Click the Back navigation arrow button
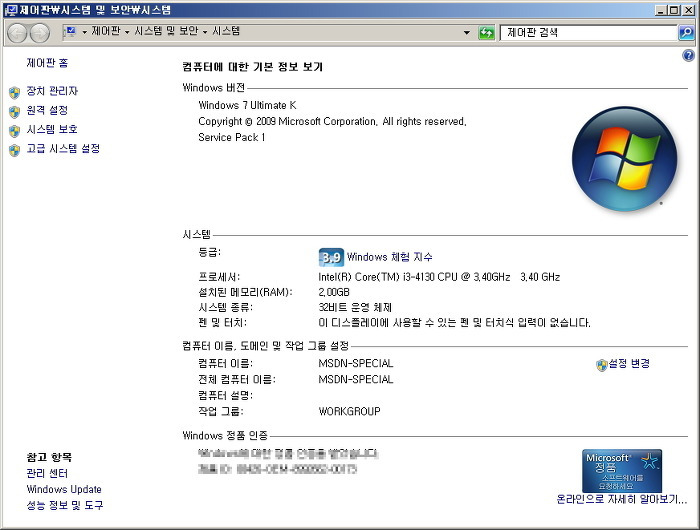This screenshot has height=530, width=700. coord(17,33)
